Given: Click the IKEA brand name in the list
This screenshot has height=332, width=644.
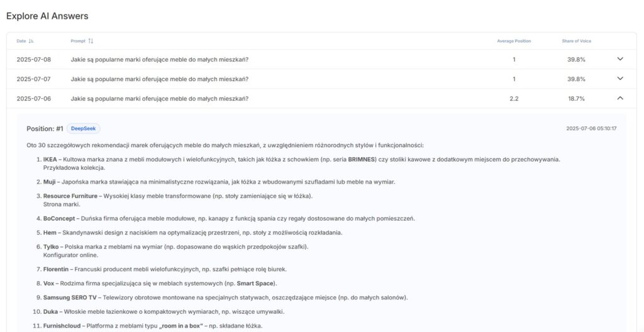Looking at the screenshot, I should click(50, 160).
